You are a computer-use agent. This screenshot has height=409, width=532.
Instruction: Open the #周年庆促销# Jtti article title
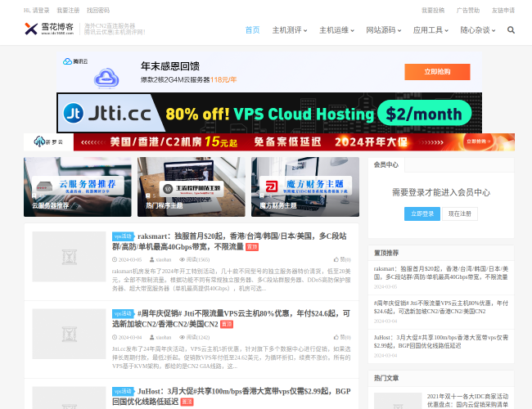tap(231, 319)
